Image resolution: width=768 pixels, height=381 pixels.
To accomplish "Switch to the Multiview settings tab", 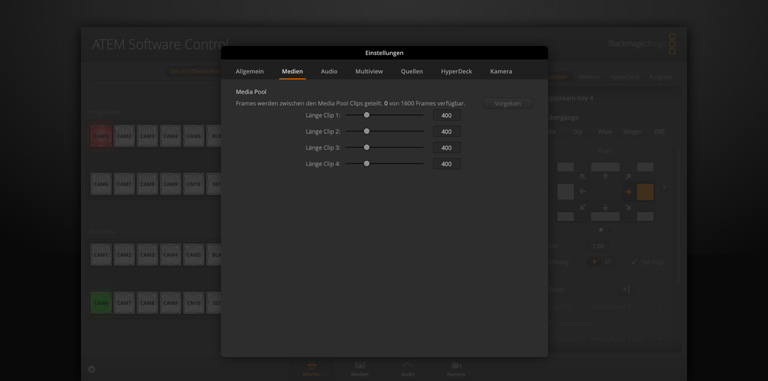I will pyautogui.click(x=369, y=71).
